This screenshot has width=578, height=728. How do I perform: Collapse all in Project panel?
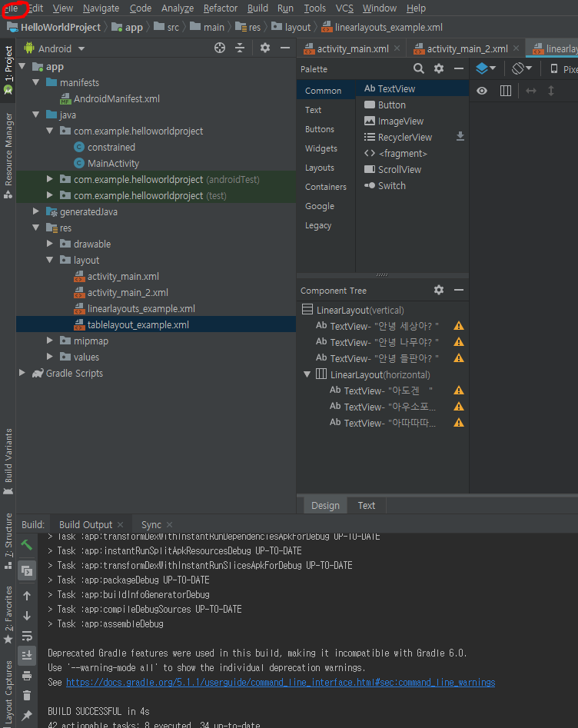(240, 48)
